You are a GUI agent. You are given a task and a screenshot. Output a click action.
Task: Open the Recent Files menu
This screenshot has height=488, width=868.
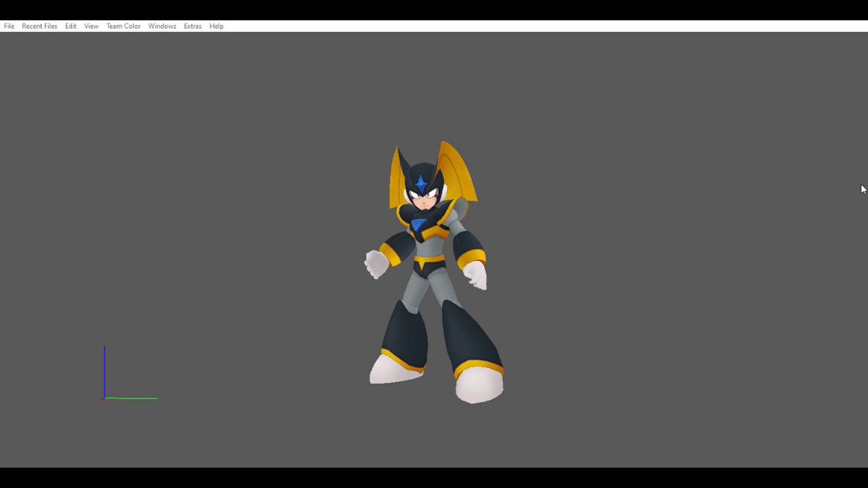tap(40, 26)
